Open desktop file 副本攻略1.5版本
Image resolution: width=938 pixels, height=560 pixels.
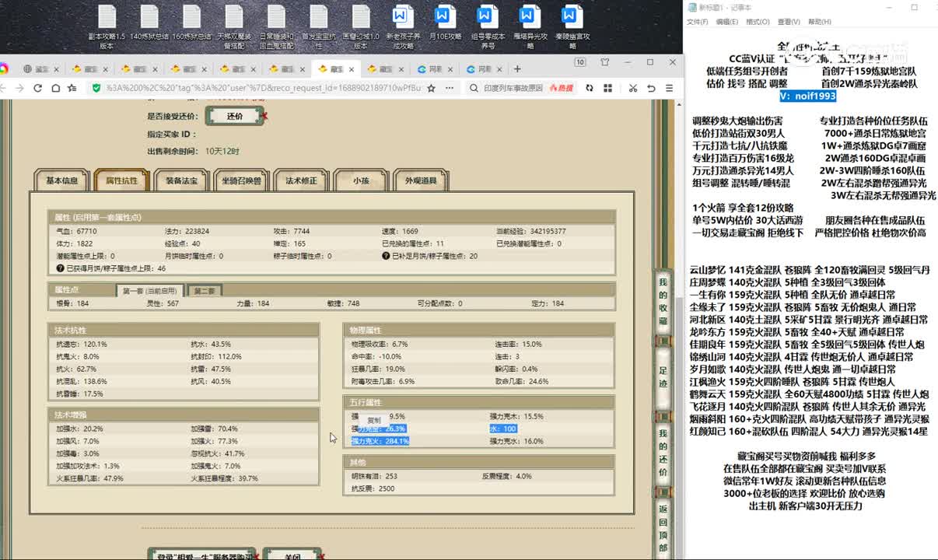pos(107,26)
